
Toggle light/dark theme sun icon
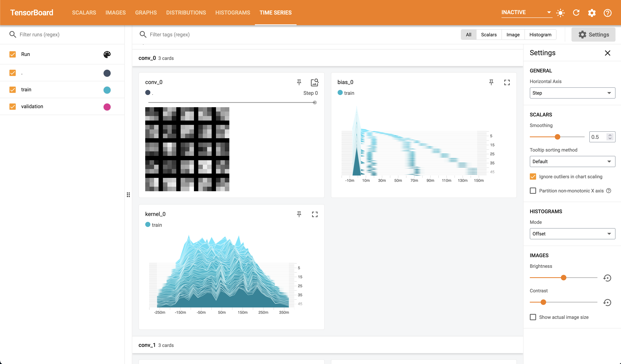coord(560,13)
